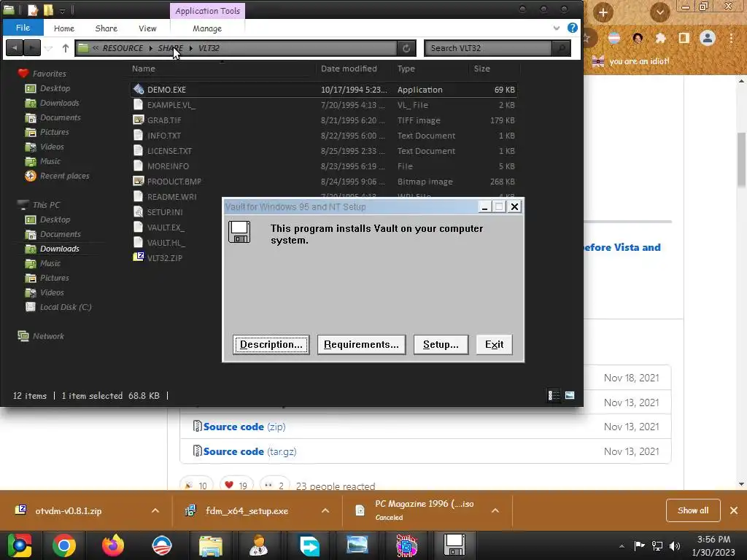Open the Manage ribbon tab
This screenshot has width=747, height=560.
point(206,28)
